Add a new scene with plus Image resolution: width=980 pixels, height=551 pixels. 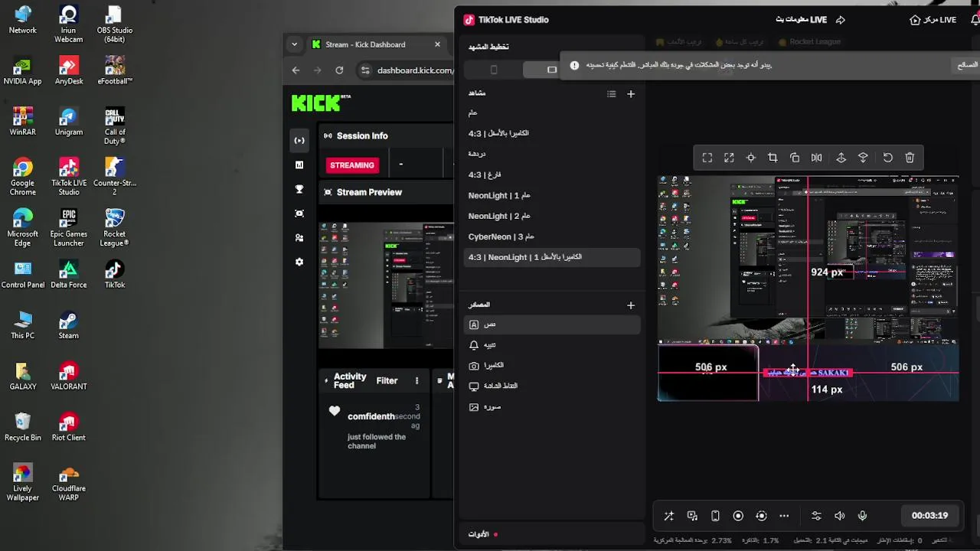tap(631, 93)
